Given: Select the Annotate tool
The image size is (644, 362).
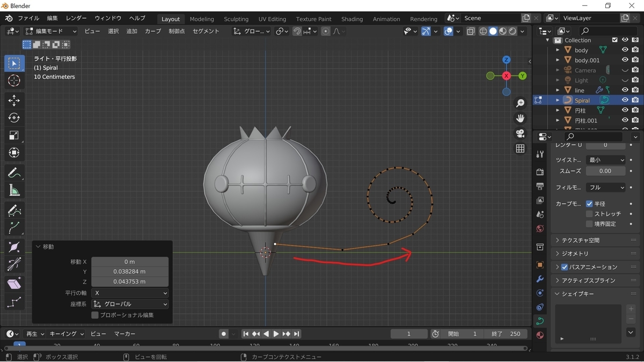Looking at the screenshot, I should [14, 173].
